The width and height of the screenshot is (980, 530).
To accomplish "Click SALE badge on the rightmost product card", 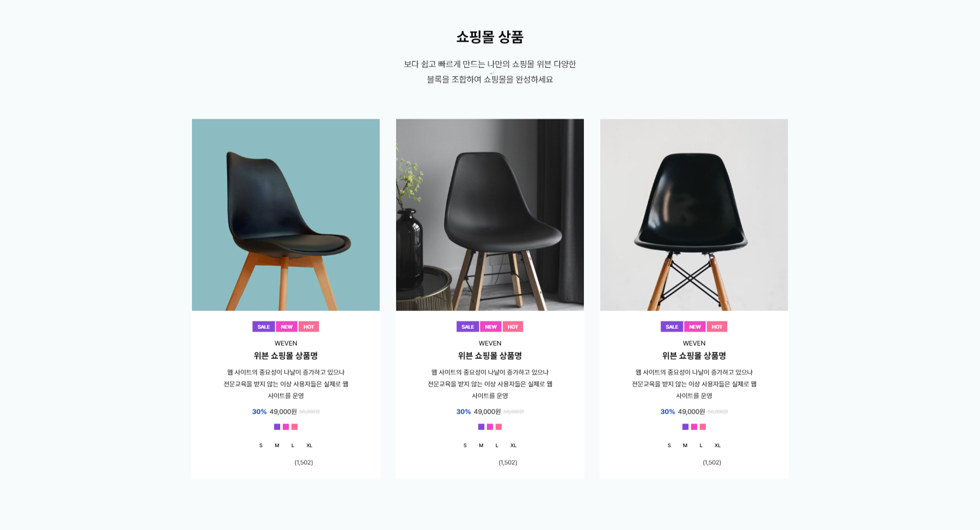I will 672,327.
